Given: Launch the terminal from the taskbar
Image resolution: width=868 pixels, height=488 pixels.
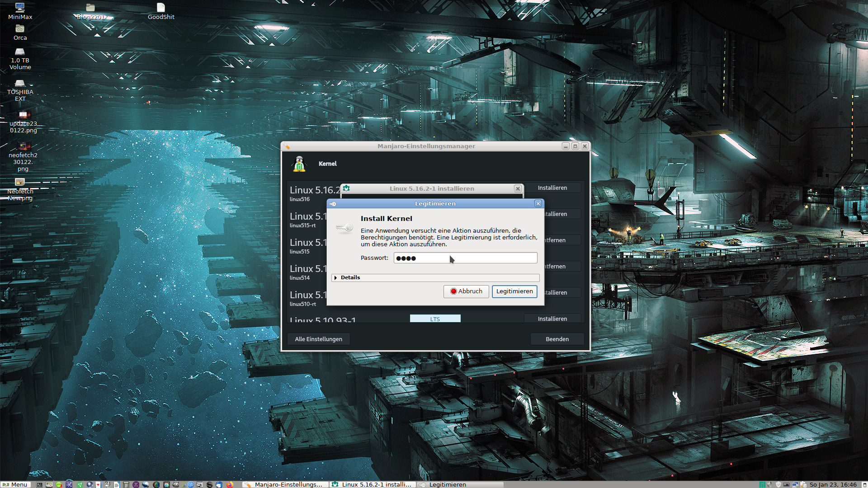Looking at the screenshot, I should point(40,484).
